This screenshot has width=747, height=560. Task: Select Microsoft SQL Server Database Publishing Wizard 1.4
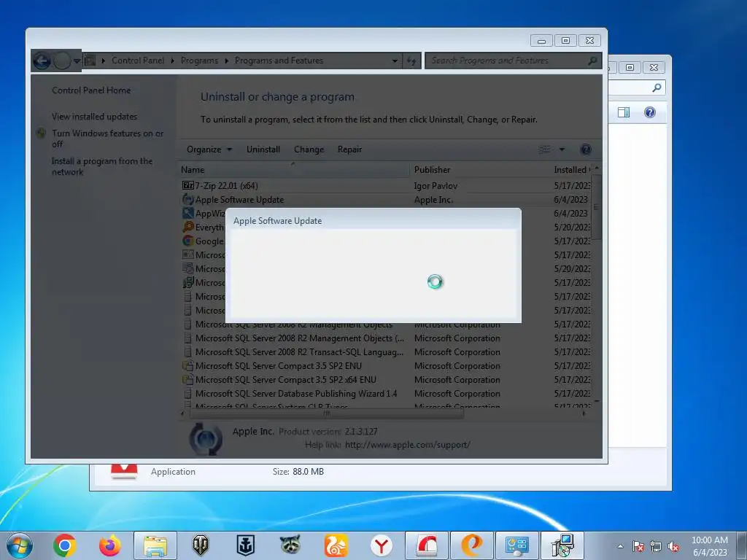tap(385, 393)
